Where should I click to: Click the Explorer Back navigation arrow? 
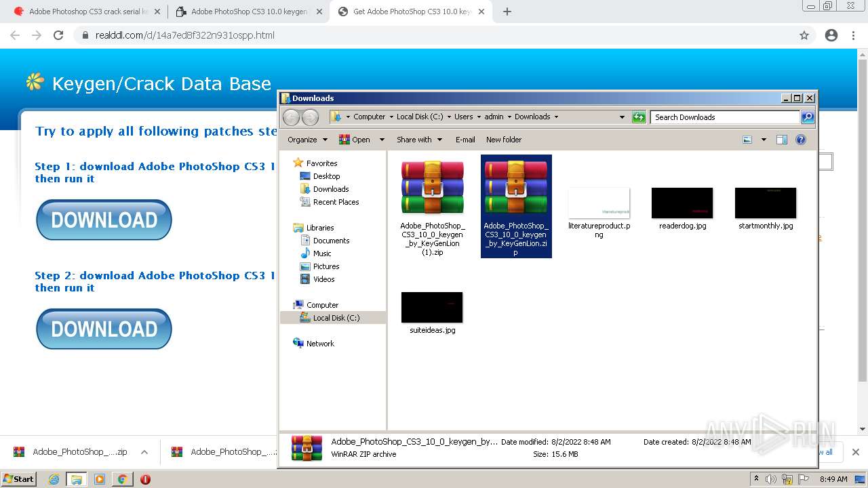click(291, 117)
